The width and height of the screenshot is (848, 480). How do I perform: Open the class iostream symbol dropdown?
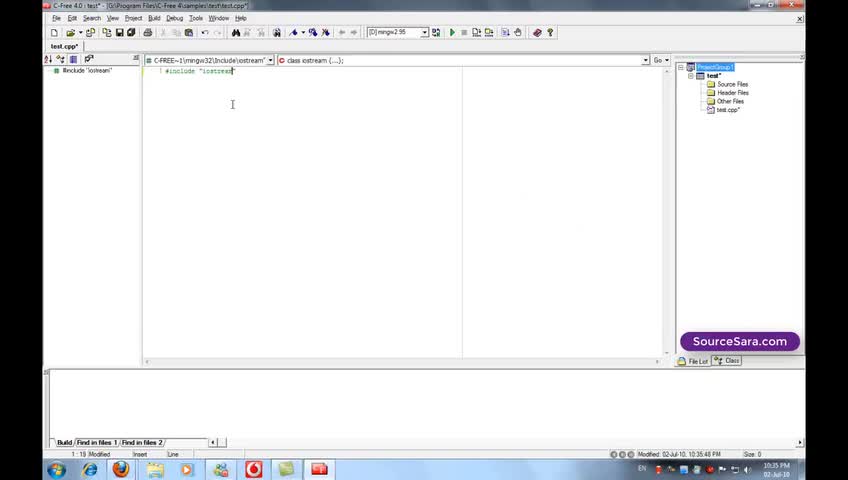tap(645, 61)
